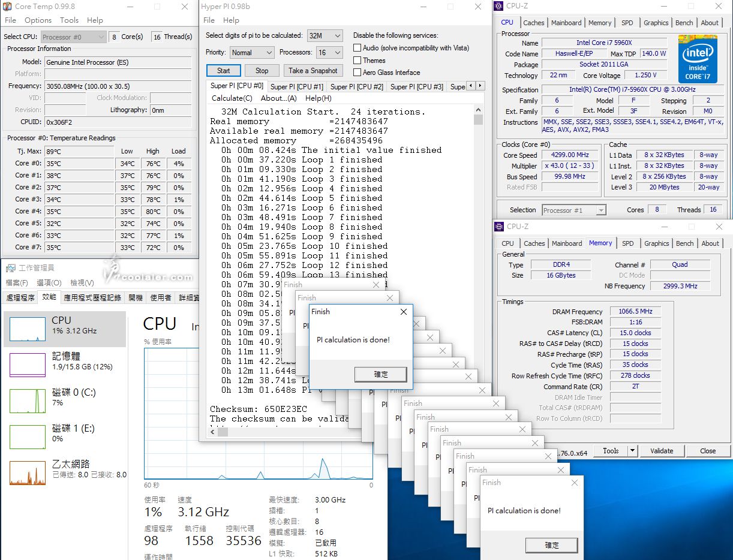
Task: Click the right tab-scroll arrow in Hyper PI
Action: click(479, 86)
